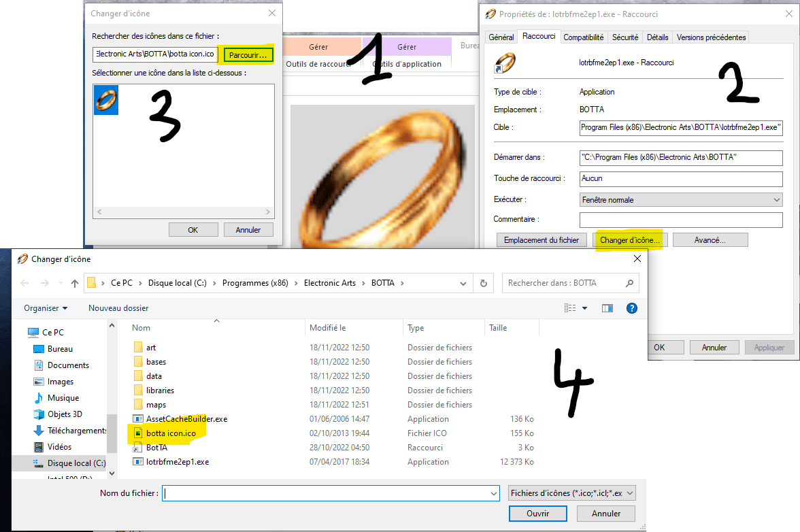Viewport: 800px width, 532px height.
Task: Open Téléchargements in the navigation pane
Action: coord(69,431)
